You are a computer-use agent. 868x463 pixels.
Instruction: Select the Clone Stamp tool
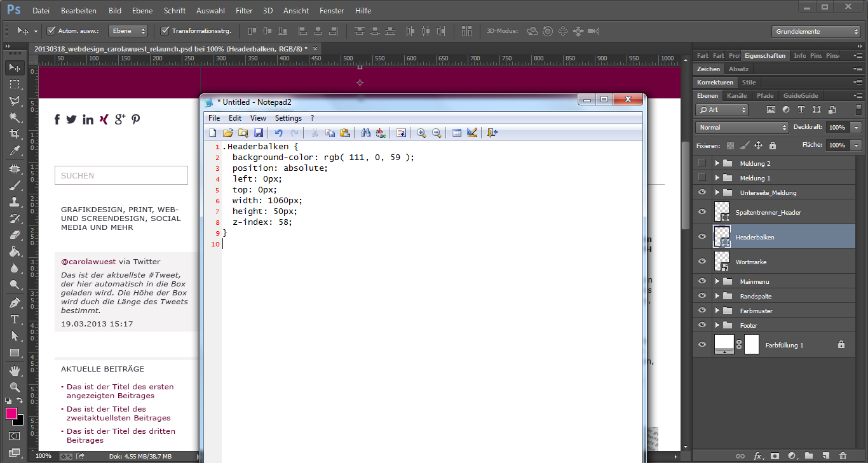15,202
